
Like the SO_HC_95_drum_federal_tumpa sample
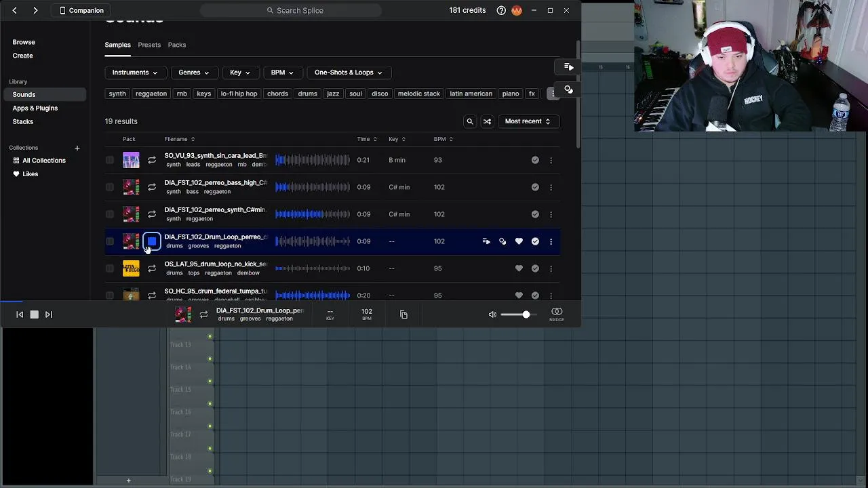click(x=519, y=296)
